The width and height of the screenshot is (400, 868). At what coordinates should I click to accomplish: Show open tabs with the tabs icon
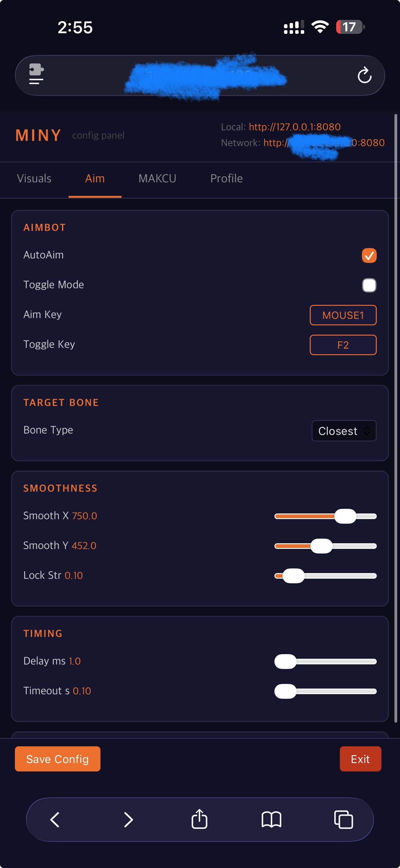tap(344, 820)
